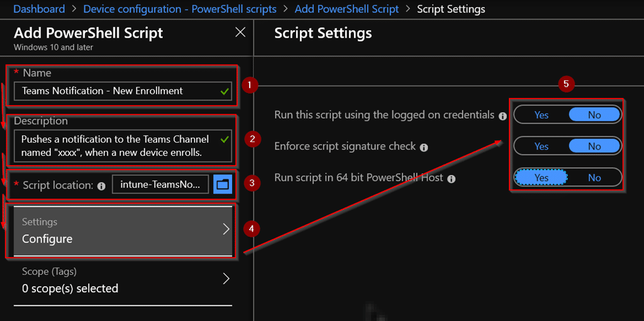
Task: Open Device configuration - PowerShell scripts breadcrumb
Action: [x=180, y=9]
